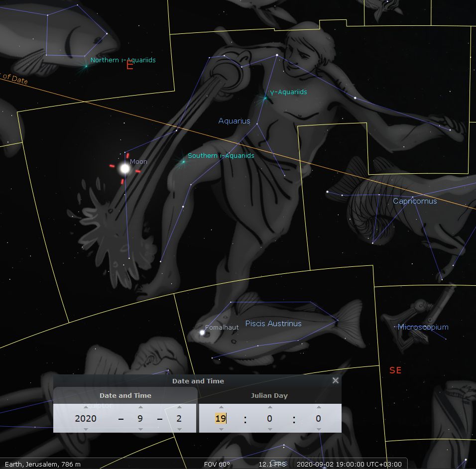This screenshot has height=469, width=476.
Task: Click the Date and Time dialog title
Action: pyautogui.click(x=198, y=381)
